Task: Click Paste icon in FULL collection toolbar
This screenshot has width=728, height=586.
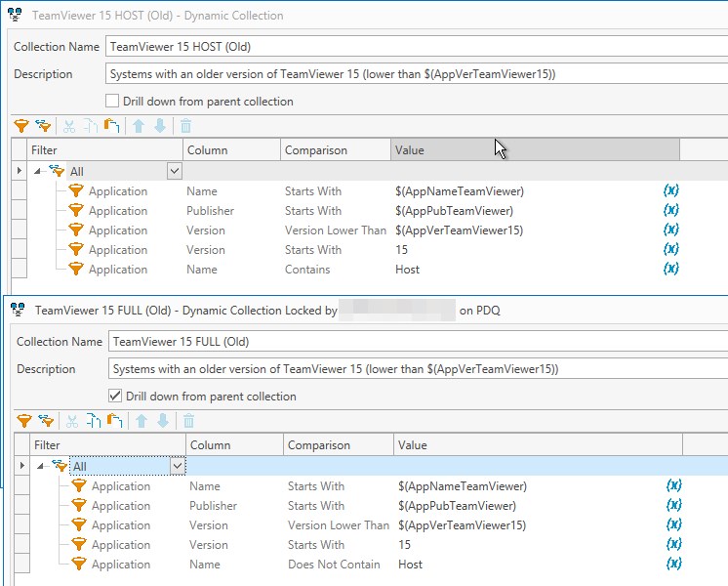Action: (x=114, y=421)
